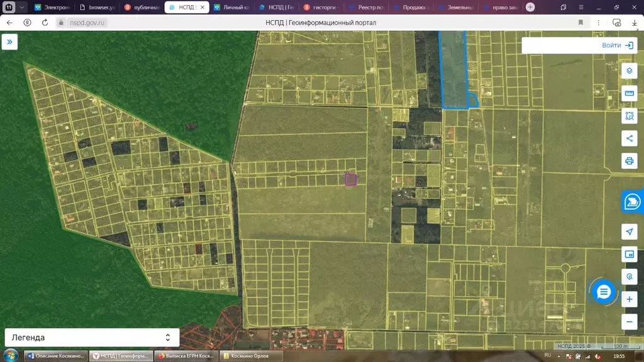Open Выписка ЕГРН taskbar window
The image size is (644, 362).
186,356
